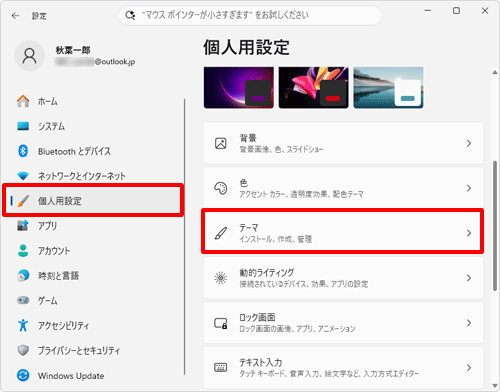Click the 個人用設定 paintbrush icon
Image resolution: width=500 pixels, height=392 pixels.
pyautogui.click(x=23, y=201)
